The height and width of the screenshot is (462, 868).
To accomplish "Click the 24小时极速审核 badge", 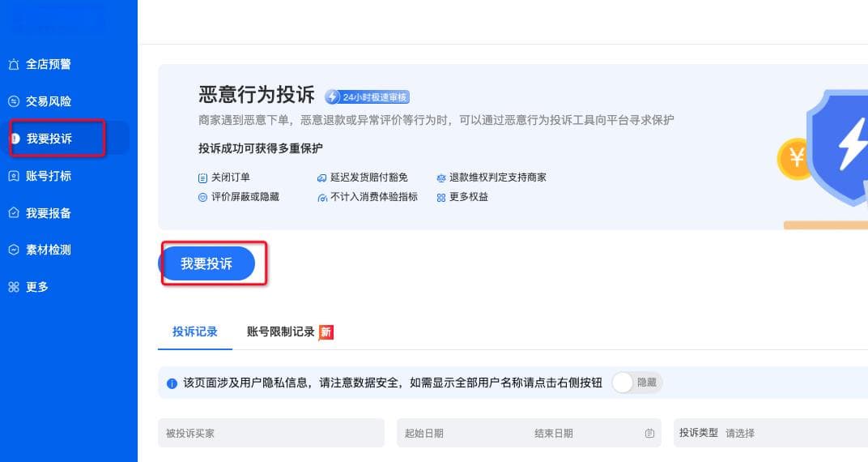I will pos(367,97).
